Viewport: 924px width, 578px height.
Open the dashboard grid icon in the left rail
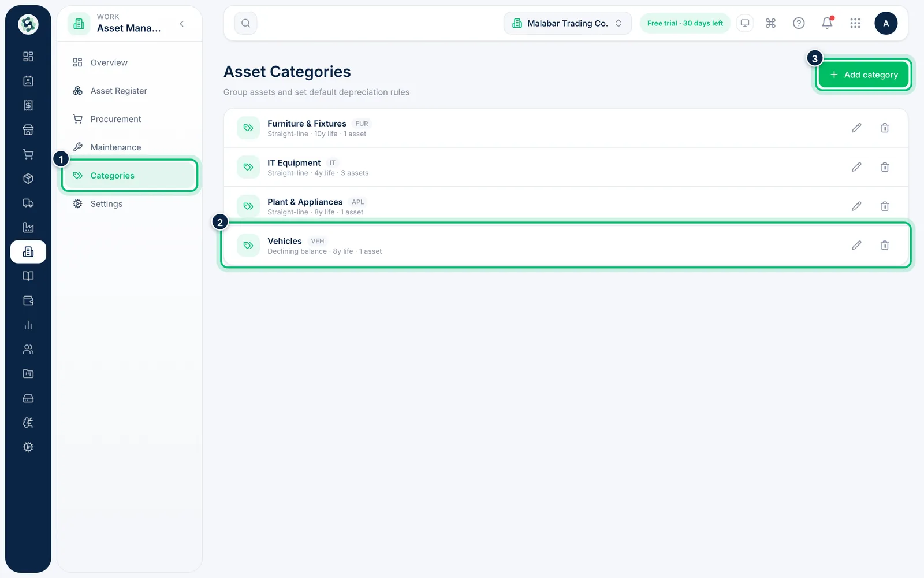28,57
